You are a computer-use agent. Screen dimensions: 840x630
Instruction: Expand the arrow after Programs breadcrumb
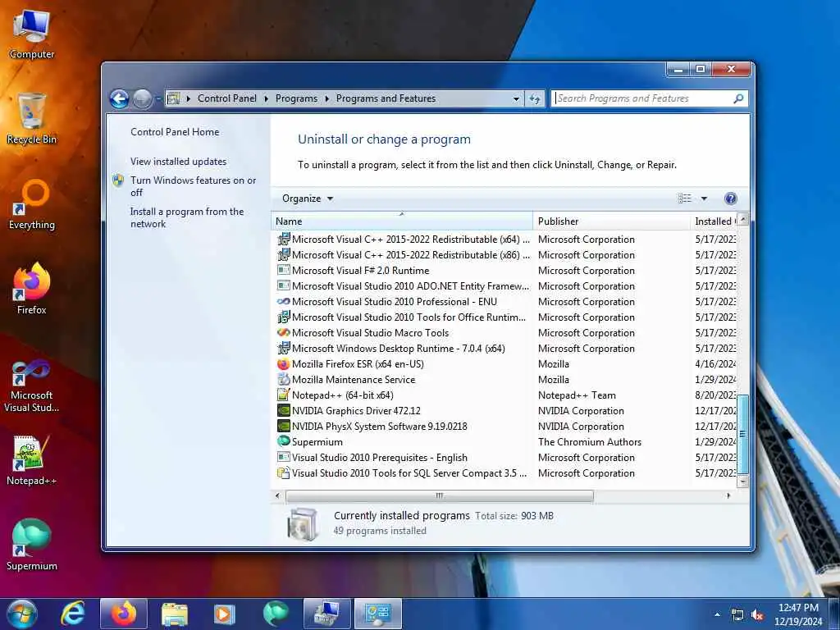point(326,98)
